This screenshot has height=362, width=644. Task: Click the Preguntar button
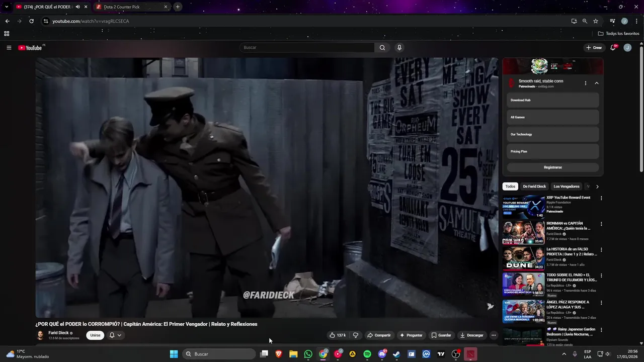(x=411, y=335)
